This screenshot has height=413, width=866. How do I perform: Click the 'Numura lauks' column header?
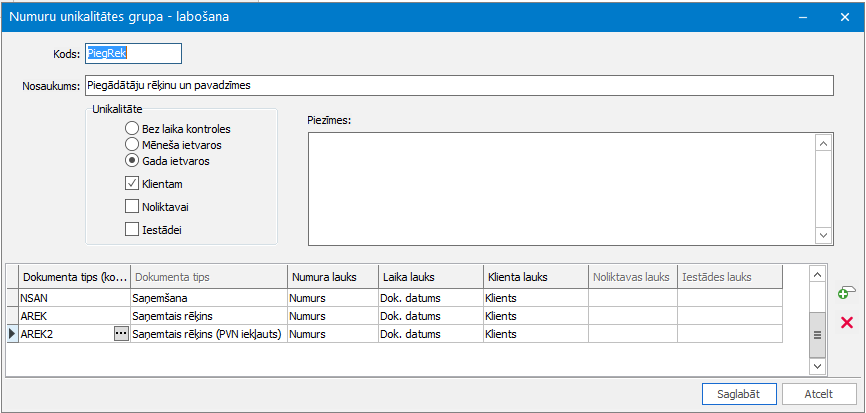tap(330, 276)
